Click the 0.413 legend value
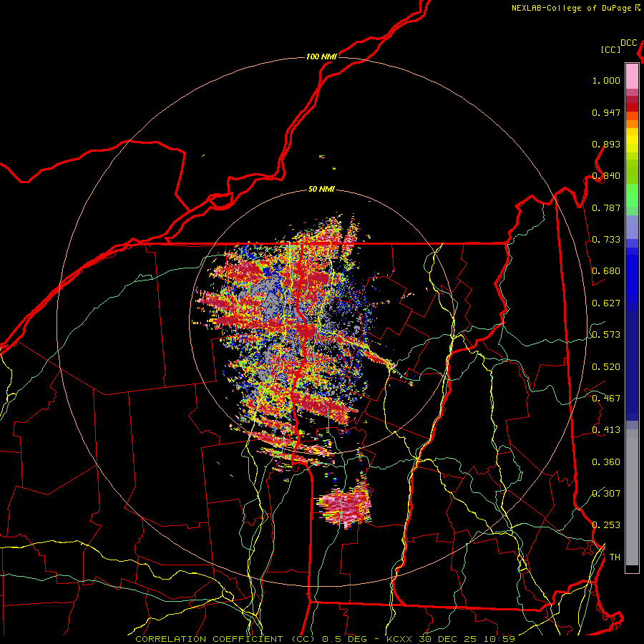Screen dimensions: 644x644 tap(606, 430)
